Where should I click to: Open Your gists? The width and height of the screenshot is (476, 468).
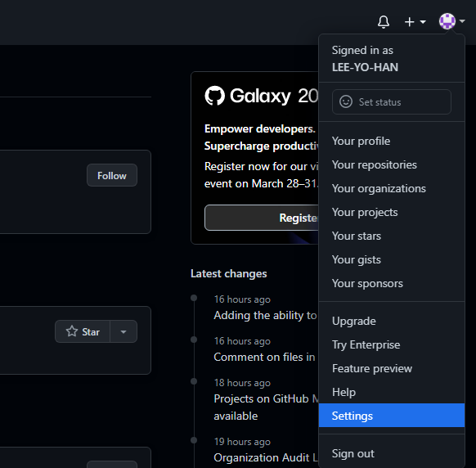click(x=392, y=259)
